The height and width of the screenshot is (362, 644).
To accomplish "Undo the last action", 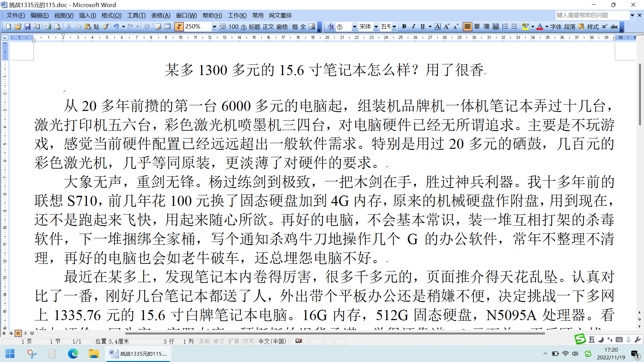I will pos(117,27).
